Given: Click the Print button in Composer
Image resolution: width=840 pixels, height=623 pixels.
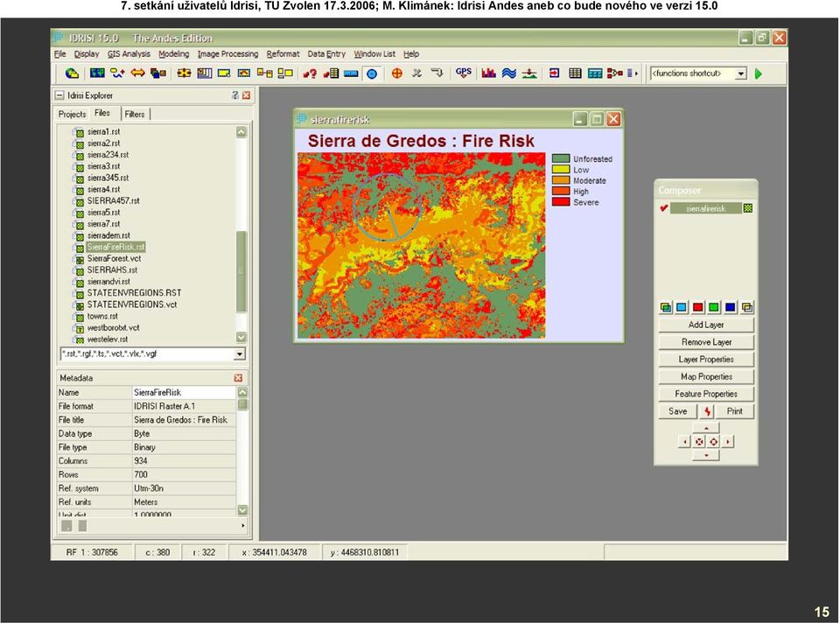Looking at the screenshot, I should [734, 411].
